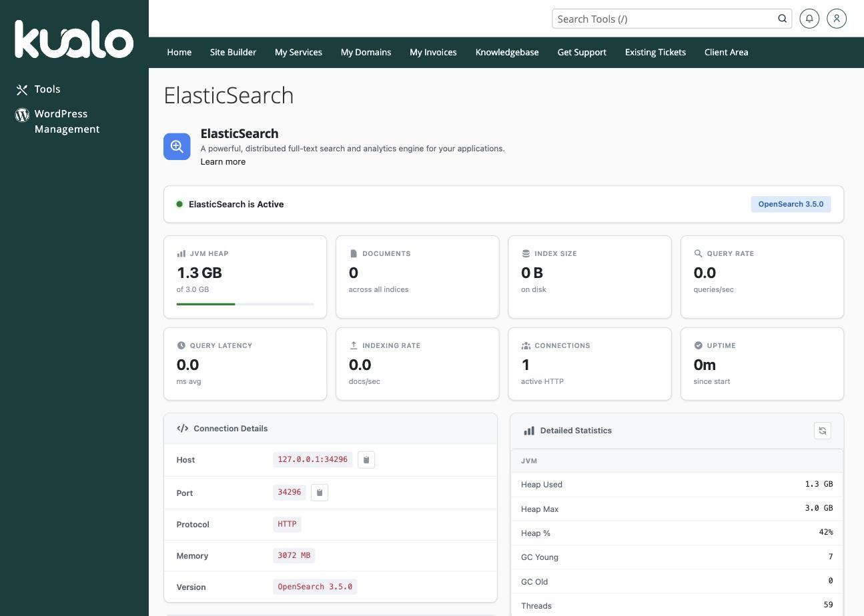Follow the Learn more link

(x=223, y=162)
